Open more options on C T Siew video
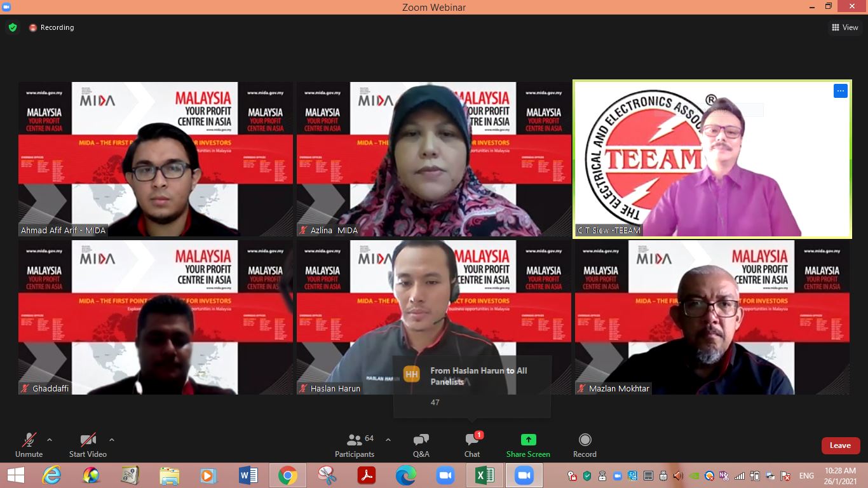Image resolution: width=868 pixels, height=488 pixels. [840, 91]
